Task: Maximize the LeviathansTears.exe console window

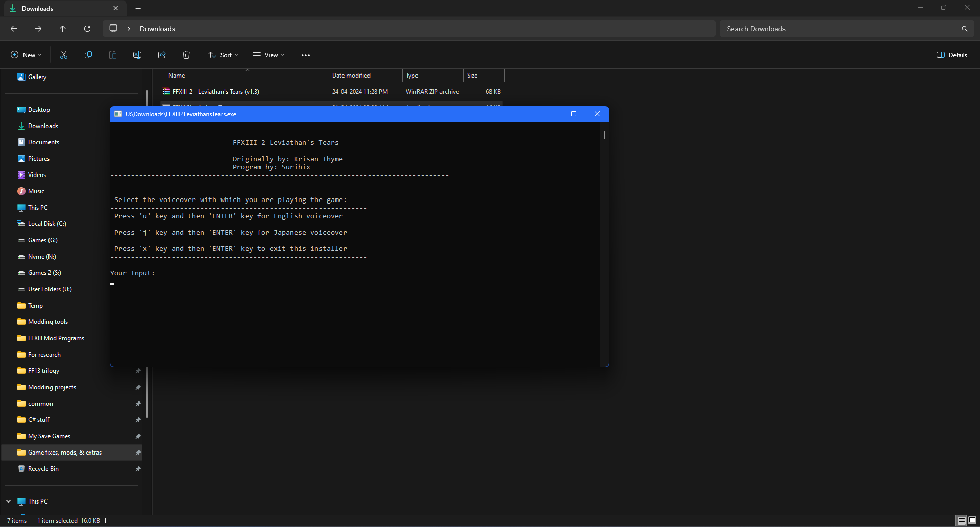Action: pyautogui.click(x=574, y=114)
